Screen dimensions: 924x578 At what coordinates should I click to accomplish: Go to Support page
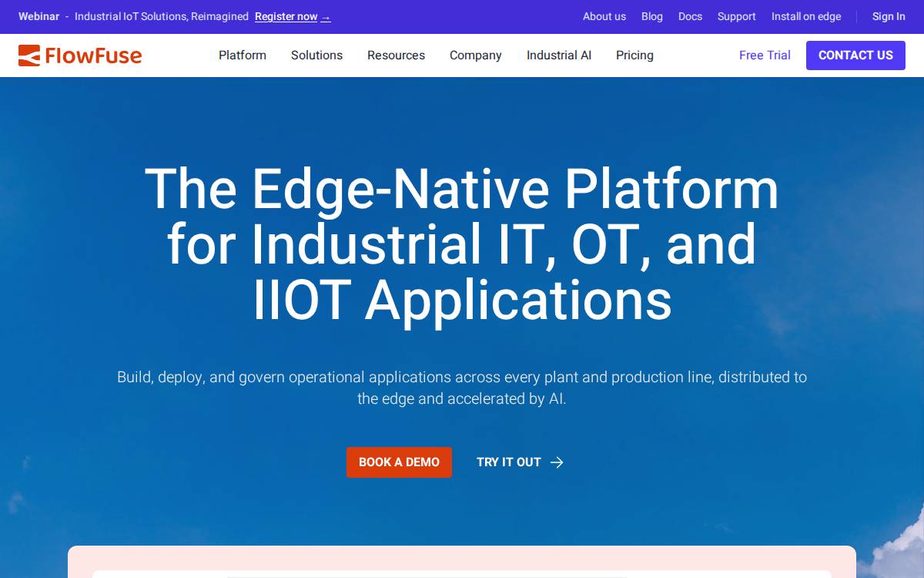pyautogui.click(x=737, y=16)
